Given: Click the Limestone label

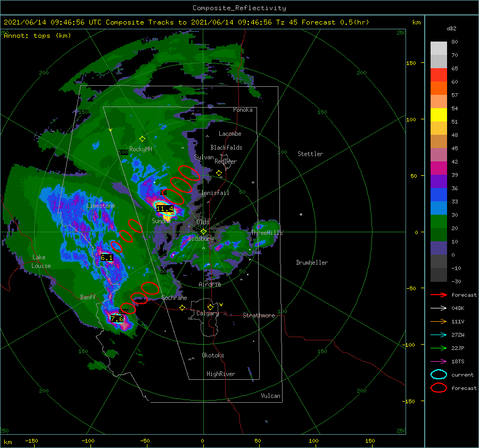Looking at the screenshot, I should tap(101, 206).
